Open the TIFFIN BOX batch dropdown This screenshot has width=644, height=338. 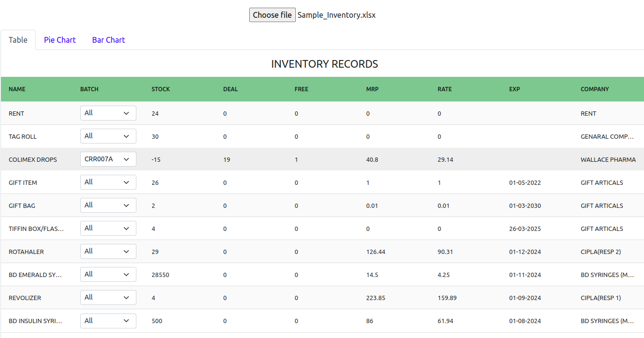[x=108, y=228]
